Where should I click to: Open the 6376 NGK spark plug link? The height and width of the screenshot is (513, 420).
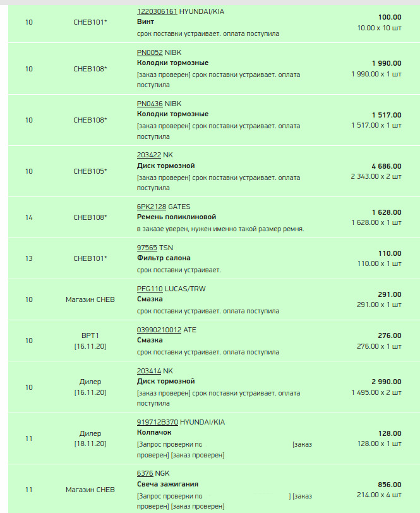click(145, 473)
